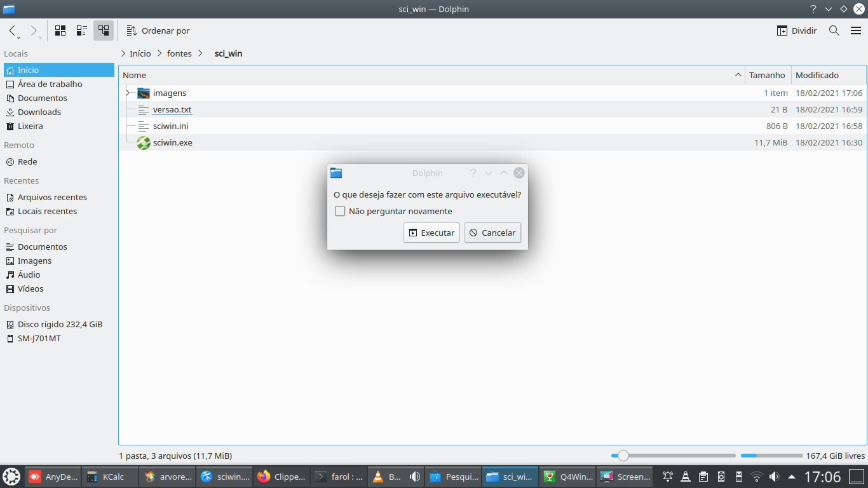The height and width of the screenshot is (488, 868).
Task: Click the 17:06 clock
Action: pyautogui.click(x=822, y=477)
